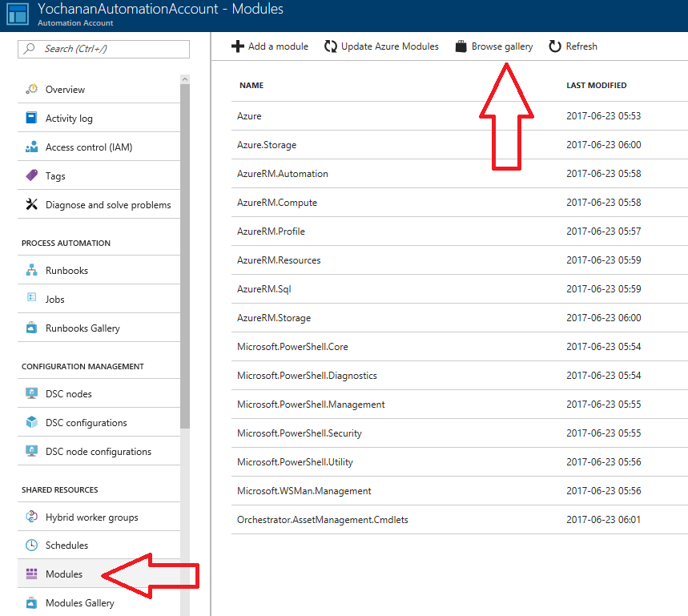Click Update Azure Modules button
The width and height of the screenshot is (688, 616).
click(381, 46)
